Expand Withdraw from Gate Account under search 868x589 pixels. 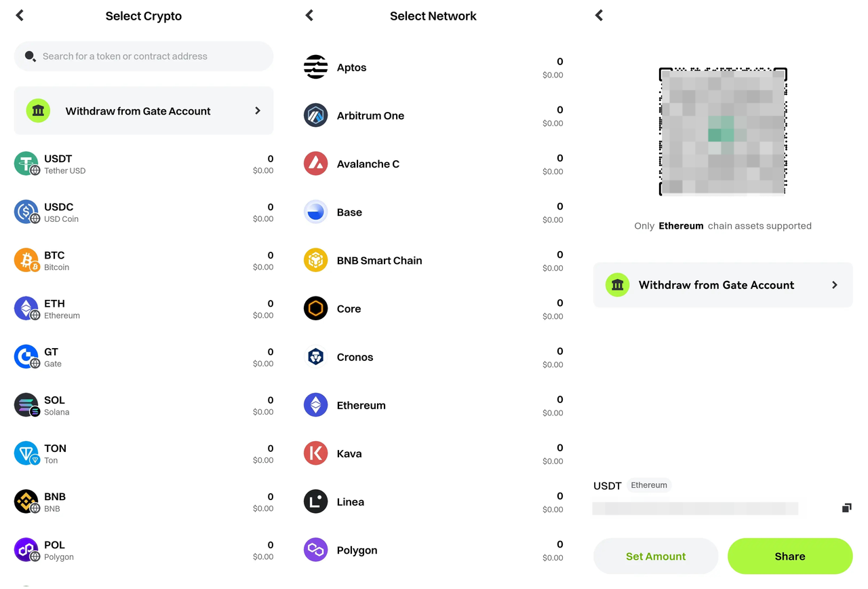pos(257,111)
